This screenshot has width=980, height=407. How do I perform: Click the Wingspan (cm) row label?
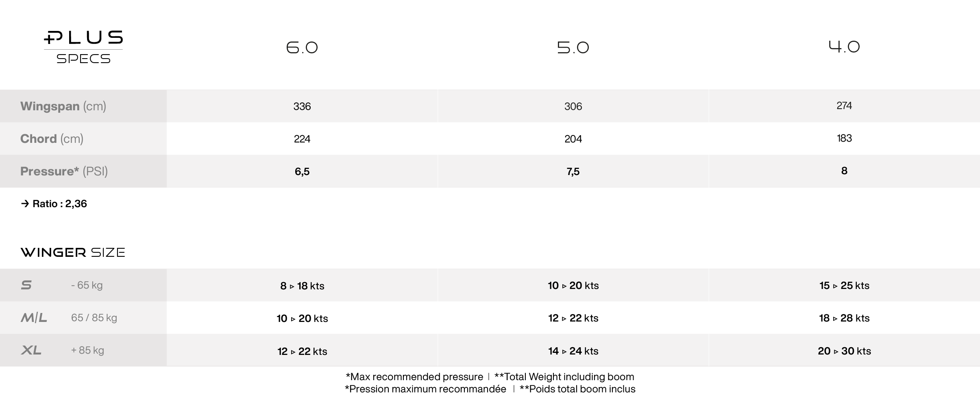(63, 106)
